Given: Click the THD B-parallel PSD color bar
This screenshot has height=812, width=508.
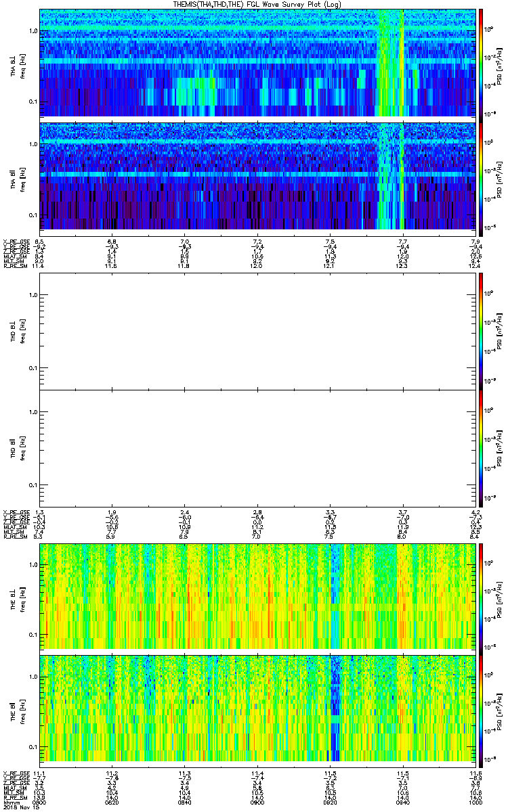Looking at the screenshot, I should [x=480, y=449].
